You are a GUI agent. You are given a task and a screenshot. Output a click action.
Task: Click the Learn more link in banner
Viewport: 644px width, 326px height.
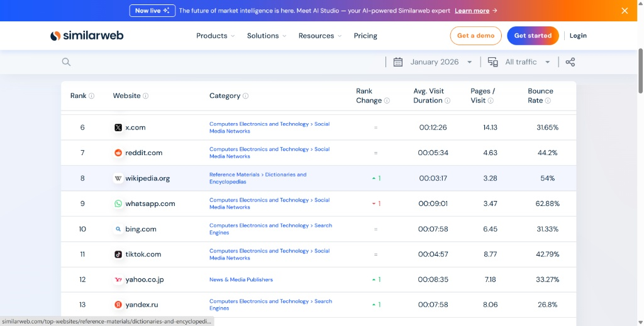(x=472, y=11)
